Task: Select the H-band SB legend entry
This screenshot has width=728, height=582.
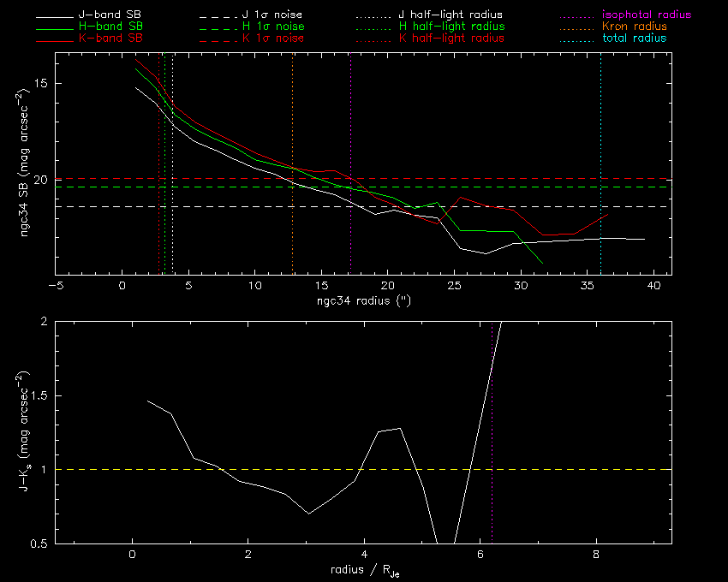Action: click(111, 27)
